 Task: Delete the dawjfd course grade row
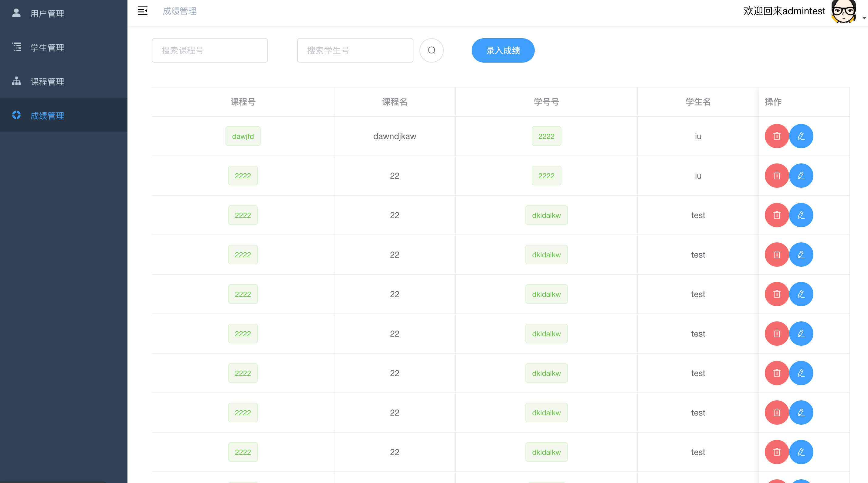tap(777, 136)
